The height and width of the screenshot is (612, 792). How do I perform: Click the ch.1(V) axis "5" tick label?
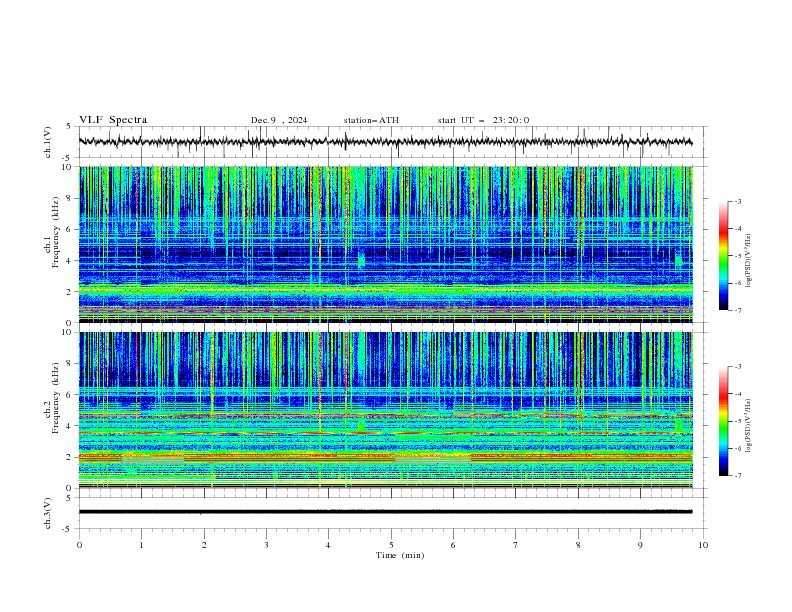coord(69,127)
